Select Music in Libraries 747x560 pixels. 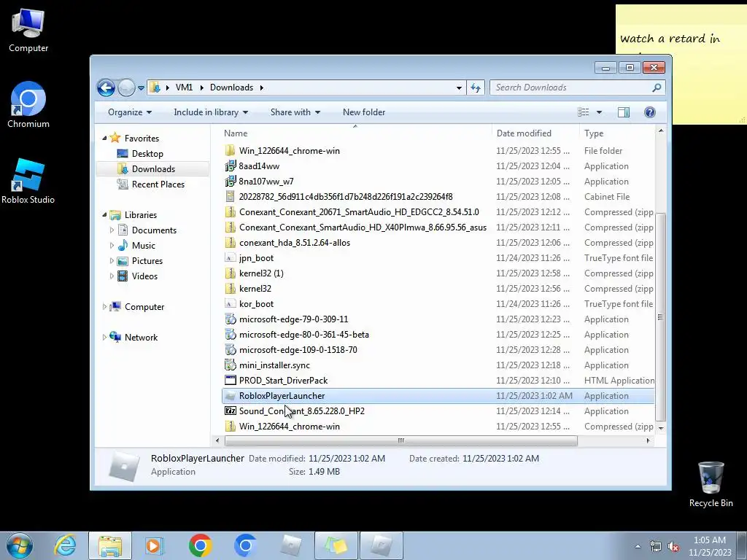coord(144,246)
